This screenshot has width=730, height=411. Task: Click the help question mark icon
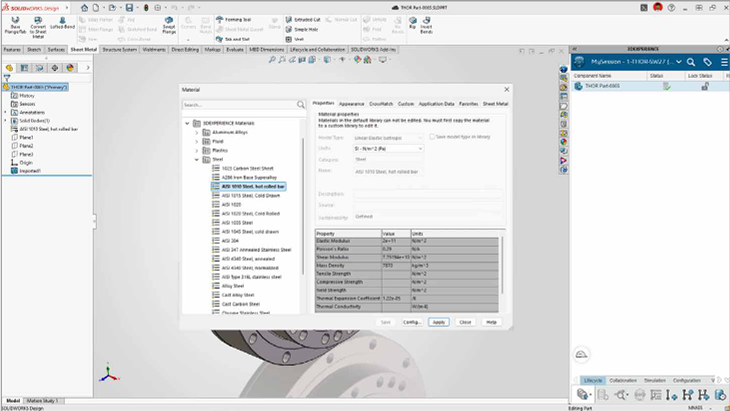tap(671, 7)
